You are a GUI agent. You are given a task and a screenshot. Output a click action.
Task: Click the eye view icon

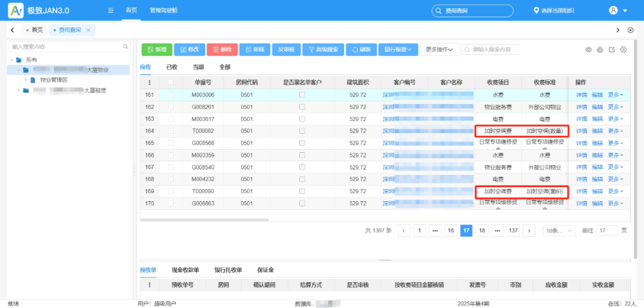589,50
